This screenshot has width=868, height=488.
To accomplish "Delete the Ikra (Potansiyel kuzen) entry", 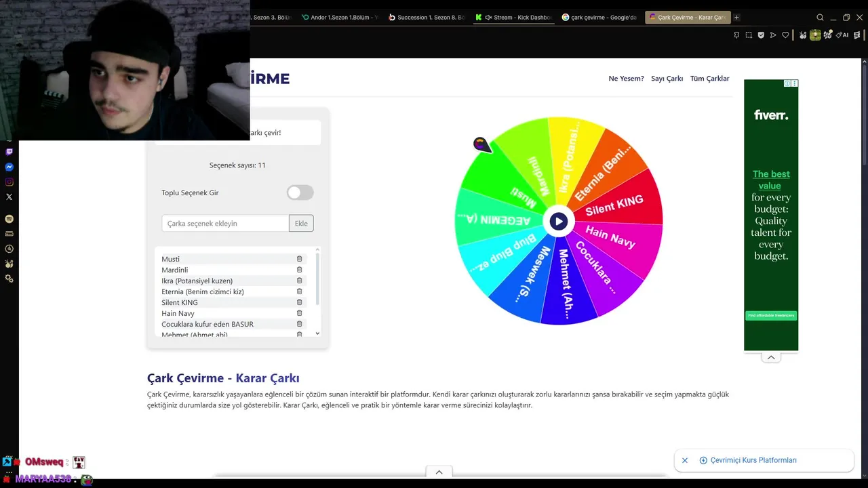I will click(x=299, y=281).
